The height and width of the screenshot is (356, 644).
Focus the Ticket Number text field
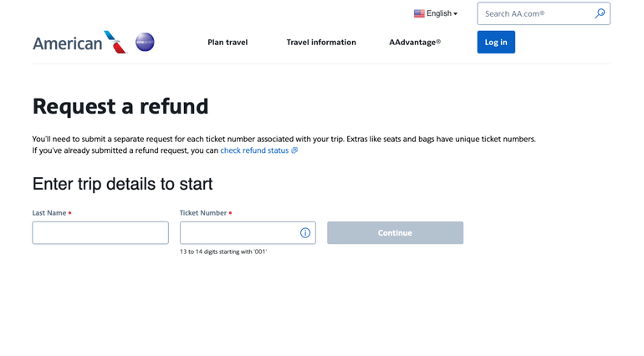(238, 233)
